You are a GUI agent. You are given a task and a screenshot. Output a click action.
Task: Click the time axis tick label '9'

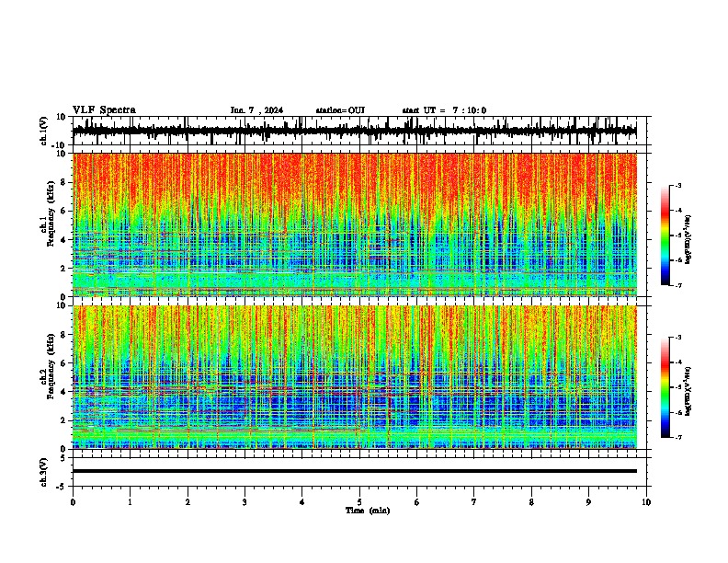coord(588,502)
